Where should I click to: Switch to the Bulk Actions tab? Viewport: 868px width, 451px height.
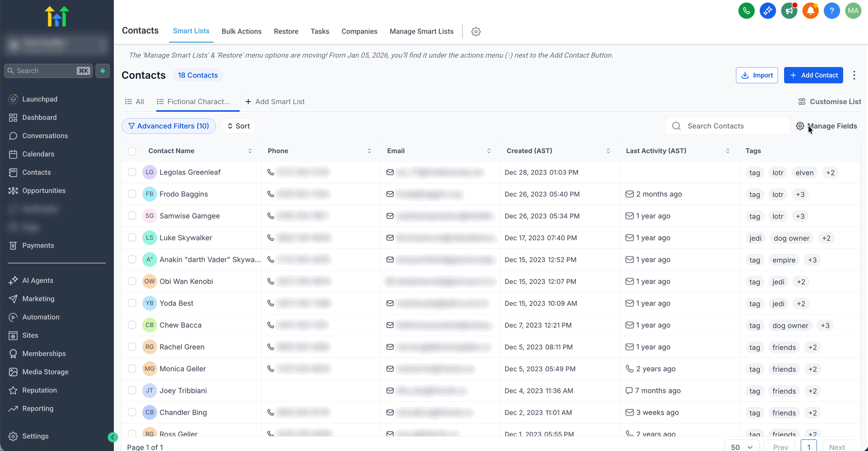coord(241,31)
